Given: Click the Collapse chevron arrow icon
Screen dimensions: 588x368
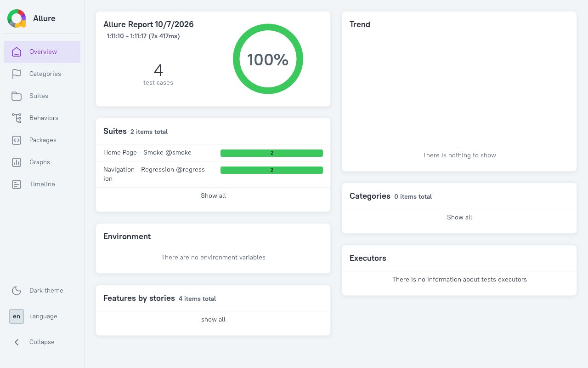Looking at the screenshot, I should pyautogui.click(x=17, y=342).
